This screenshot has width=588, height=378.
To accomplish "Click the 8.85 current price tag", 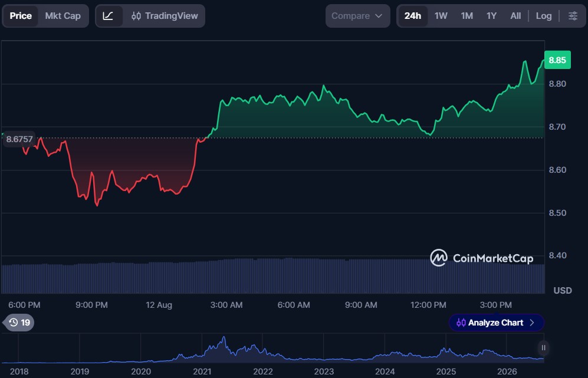I will point(557,60).
